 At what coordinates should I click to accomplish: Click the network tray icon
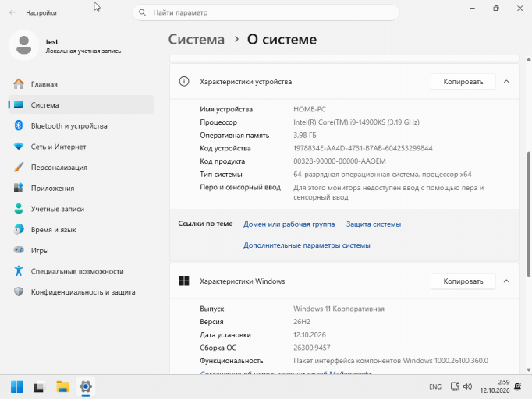455,387
